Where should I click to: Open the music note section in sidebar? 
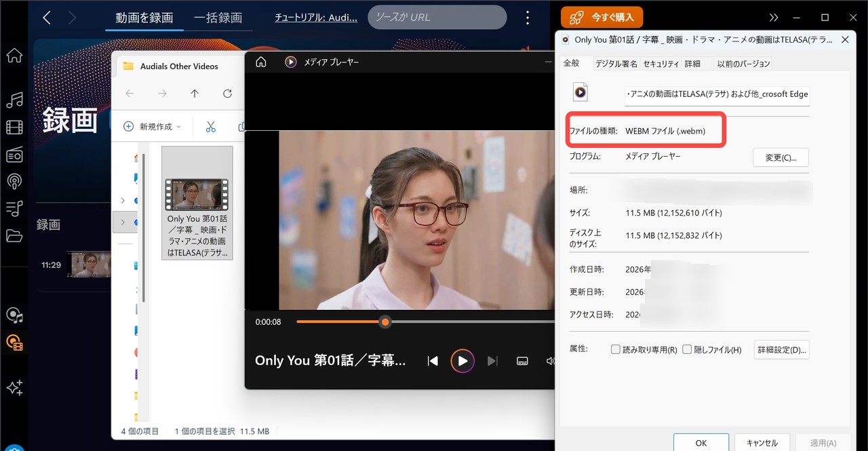pos(14,100)
